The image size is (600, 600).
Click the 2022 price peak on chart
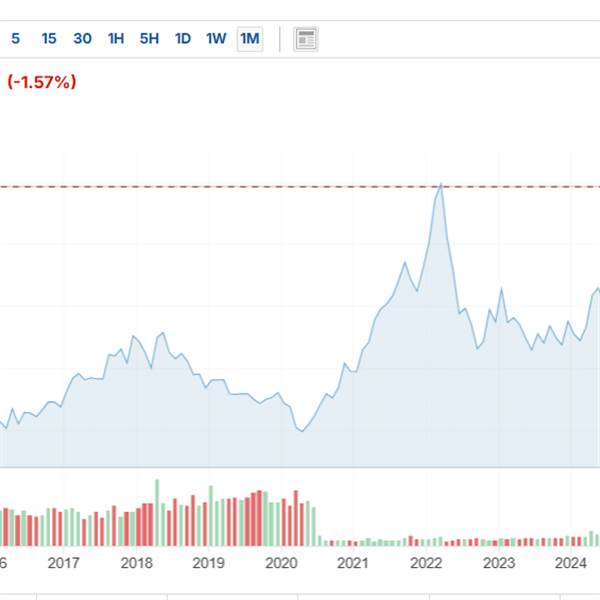441,185
